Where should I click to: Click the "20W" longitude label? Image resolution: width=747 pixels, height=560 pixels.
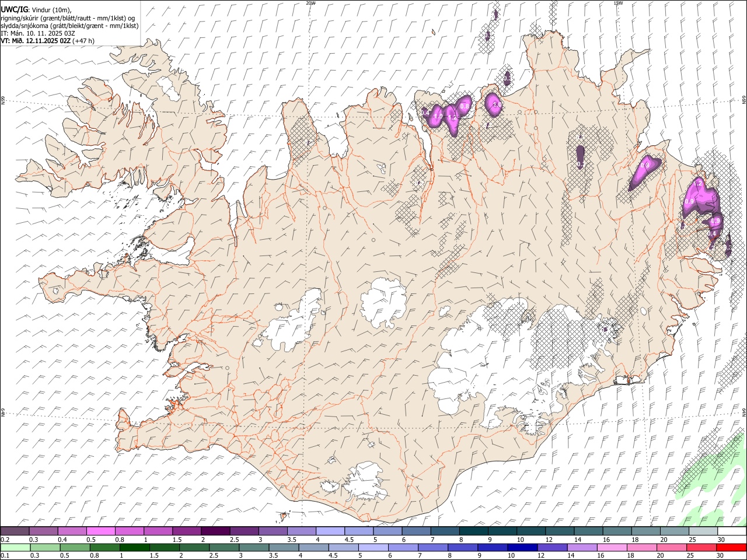(310, 3)
